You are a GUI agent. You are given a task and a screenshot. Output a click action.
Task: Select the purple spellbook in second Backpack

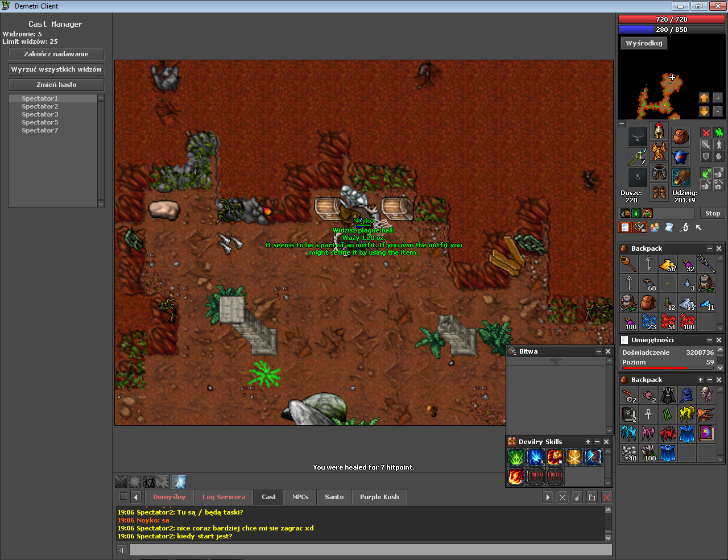tap(706, 434)
